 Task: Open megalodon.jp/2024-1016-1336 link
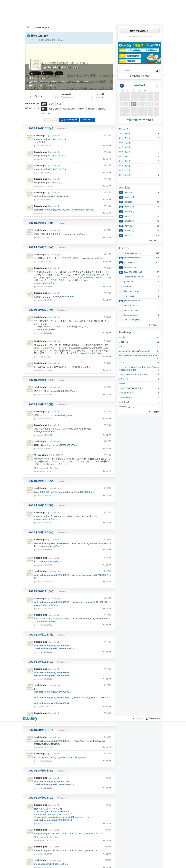[x=51, y=139]
